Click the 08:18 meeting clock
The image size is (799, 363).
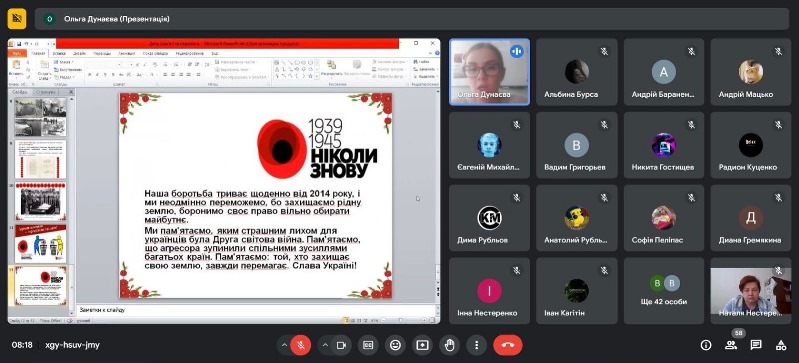coord(22,345)
